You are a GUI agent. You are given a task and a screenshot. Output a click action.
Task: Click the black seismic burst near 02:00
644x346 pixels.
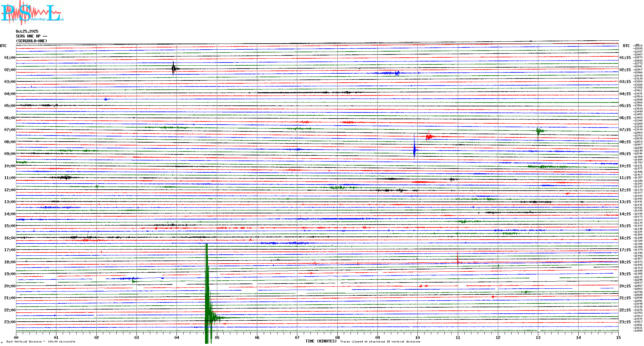(x=173, y=68)
